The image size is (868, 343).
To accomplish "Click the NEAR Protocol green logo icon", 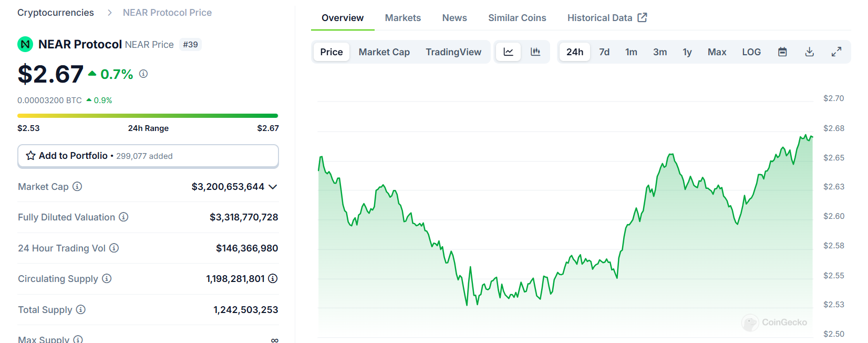I will pyautogui.click(x=25, y=44).
